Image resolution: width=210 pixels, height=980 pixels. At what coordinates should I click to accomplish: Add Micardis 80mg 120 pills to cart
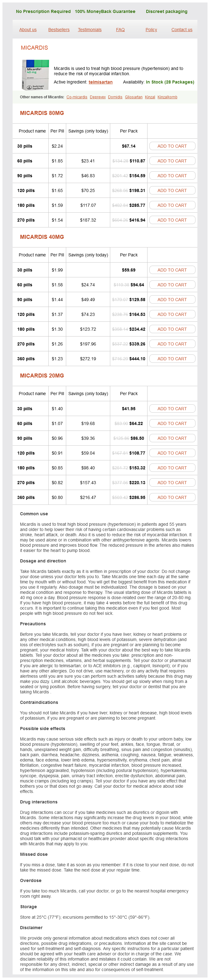172,190
